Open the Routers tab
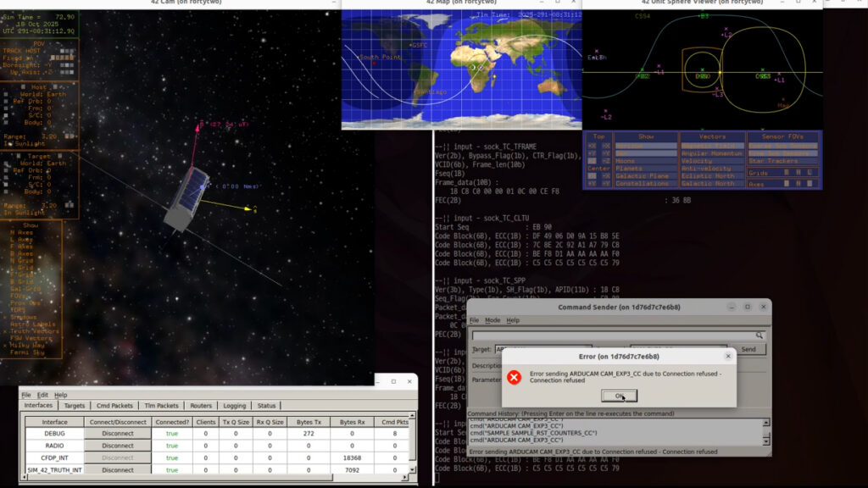 tap(201, 406)
